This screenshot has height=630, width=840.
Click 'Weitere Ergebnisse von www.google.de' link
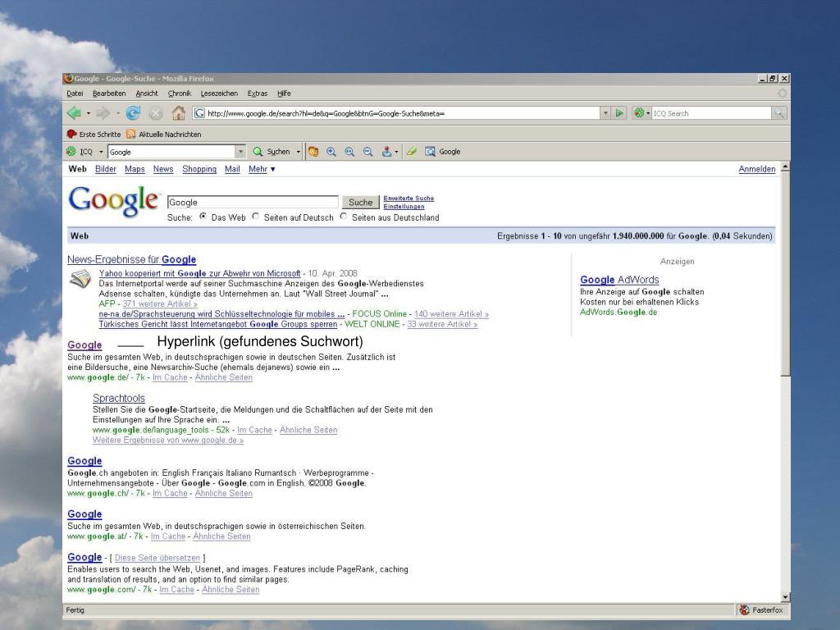click(168, 440)
